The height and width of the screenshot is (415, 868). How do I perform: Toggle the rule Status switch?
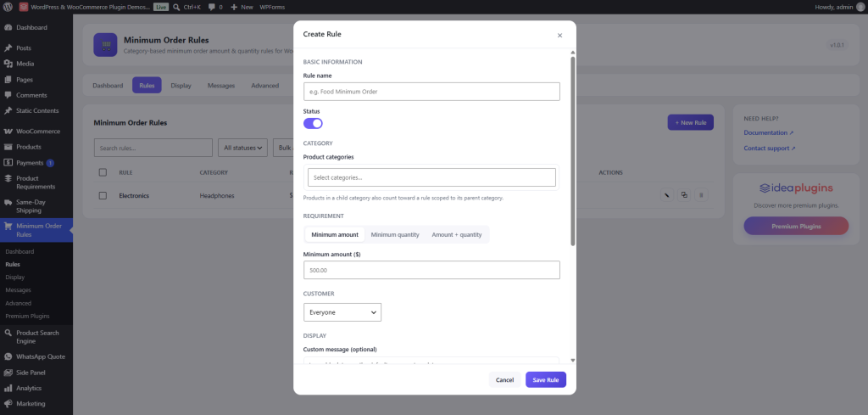point(313,123)
